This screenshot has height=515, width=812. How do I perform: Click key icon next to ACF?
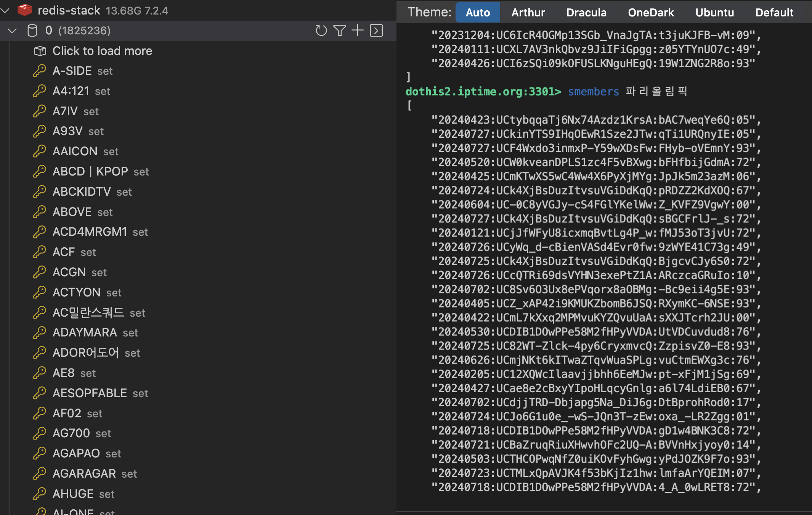tap(40, 252)
